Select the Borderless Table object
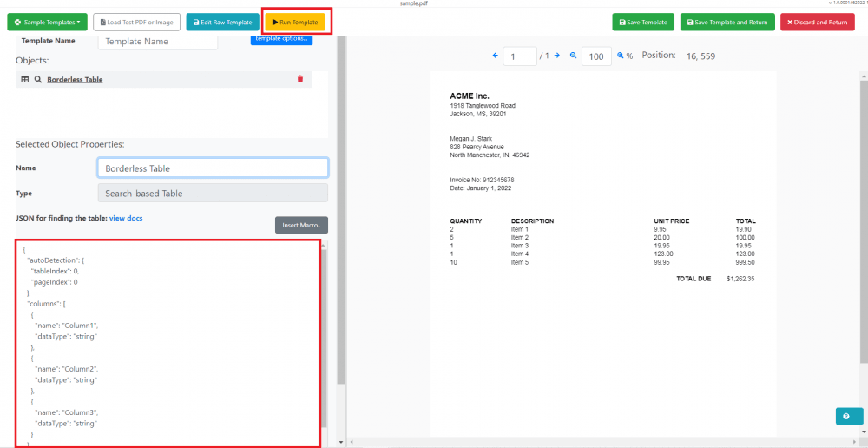 (75, 80)
